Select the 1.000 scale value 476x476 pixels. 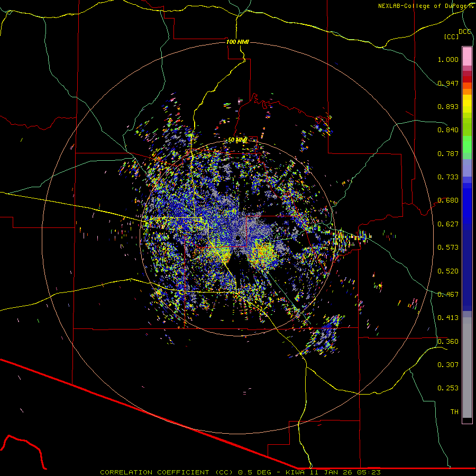[448, 59]
